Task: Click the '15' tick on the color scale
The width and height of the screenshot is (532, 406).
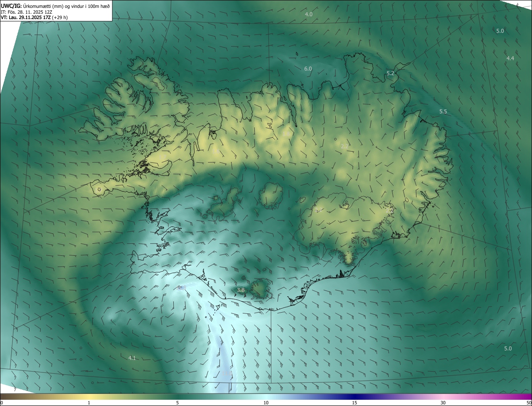Action: [x=355, y=403]
